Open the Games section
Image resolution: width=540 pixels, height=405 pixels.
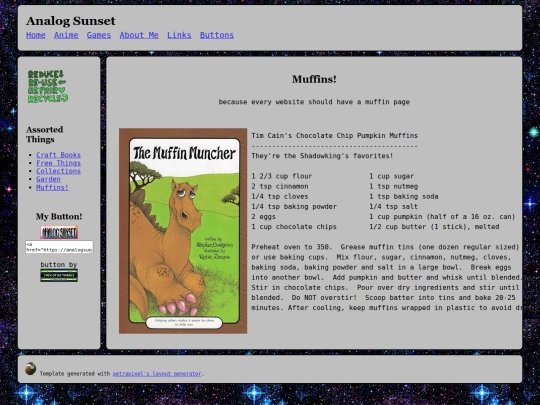coord(99,35)
